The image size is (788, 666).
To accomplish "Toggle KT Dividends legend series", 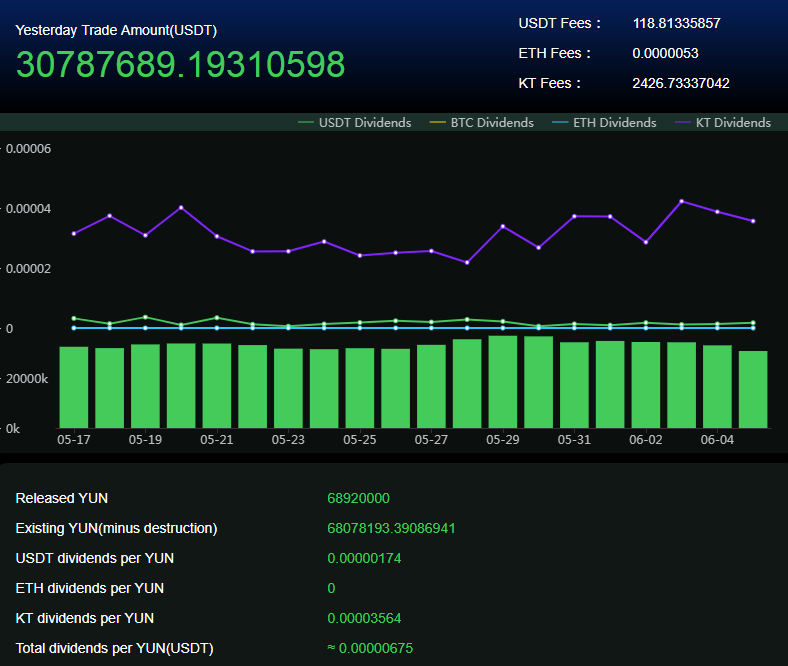I will pyautogui.click(x=723, y=123).
